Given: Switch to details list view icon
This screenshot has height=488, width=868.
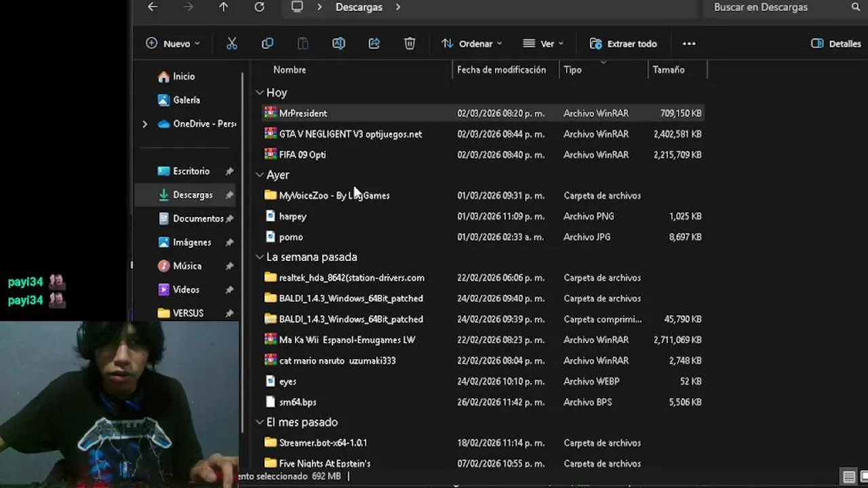Looking at the screenshot, I should [x=848, y=476].
